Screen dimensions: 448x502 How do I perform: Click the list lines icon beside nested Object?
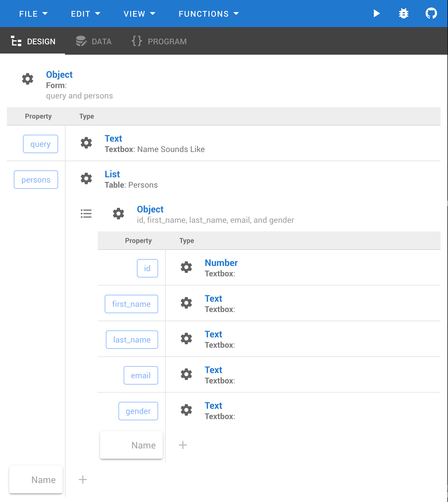[x=86, y=214]
